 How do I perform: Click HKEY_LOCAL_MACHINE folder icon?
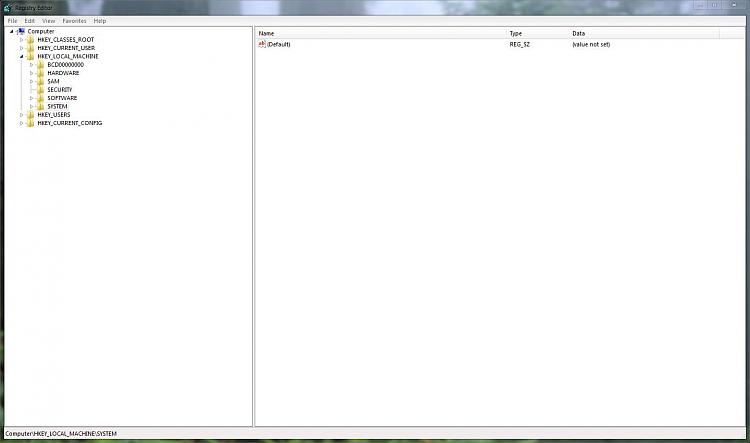click(x=31, y=56)
